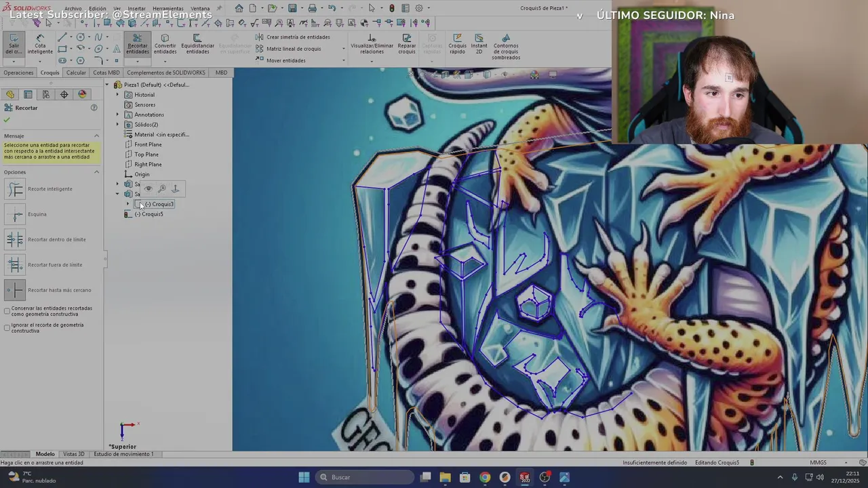
Task: Click the Salir del croquis button
Action: (14, 43)
